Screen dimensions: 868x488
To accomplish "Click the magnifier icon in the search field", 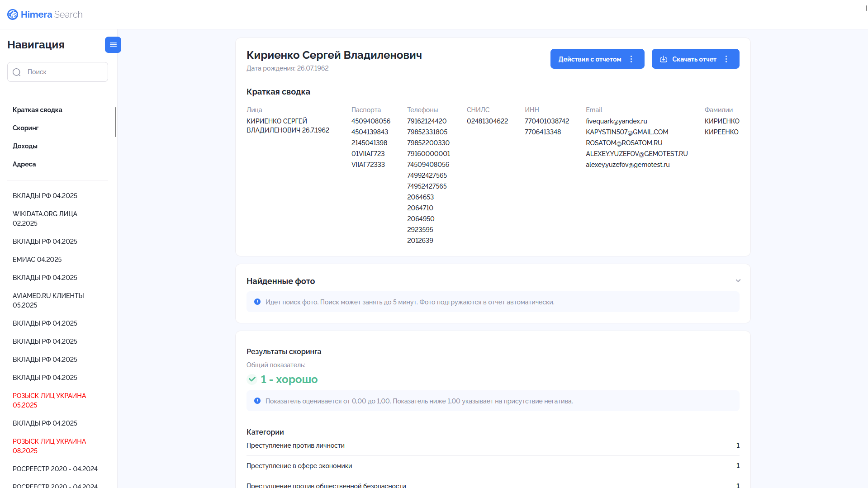I will tap(17, 72).
